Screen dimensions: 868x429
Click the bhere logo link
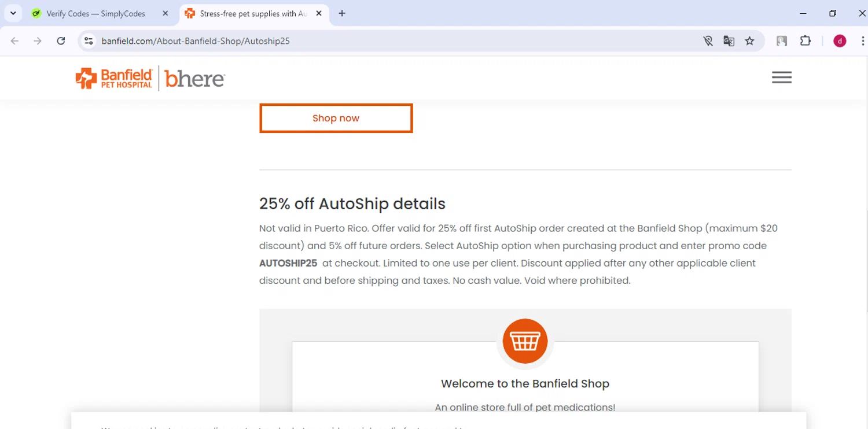[x=195, y=79]
